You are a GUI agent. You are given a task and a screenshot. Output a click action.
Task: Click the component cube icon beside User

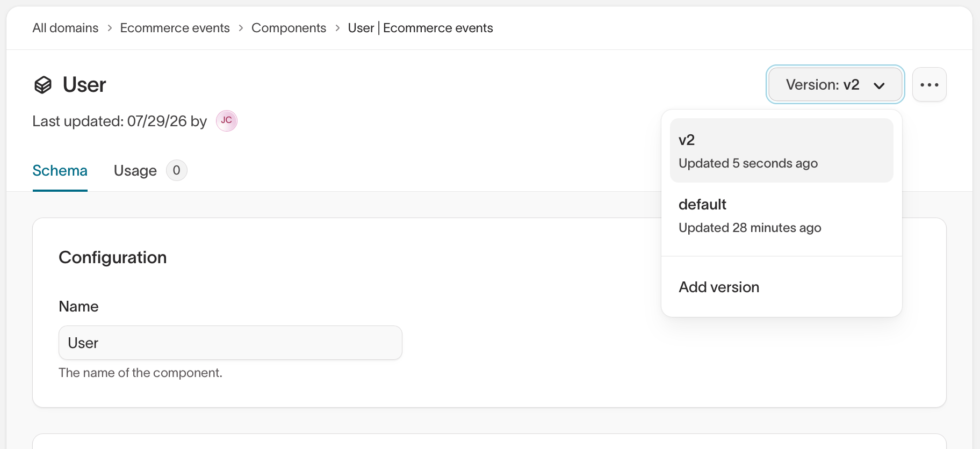[x=43, y=85]
